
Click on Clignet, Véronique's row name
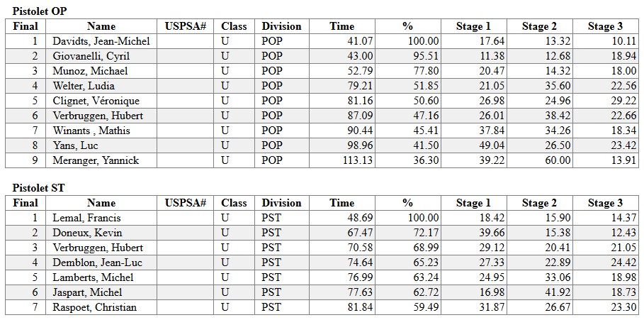[x=96, y=101]
